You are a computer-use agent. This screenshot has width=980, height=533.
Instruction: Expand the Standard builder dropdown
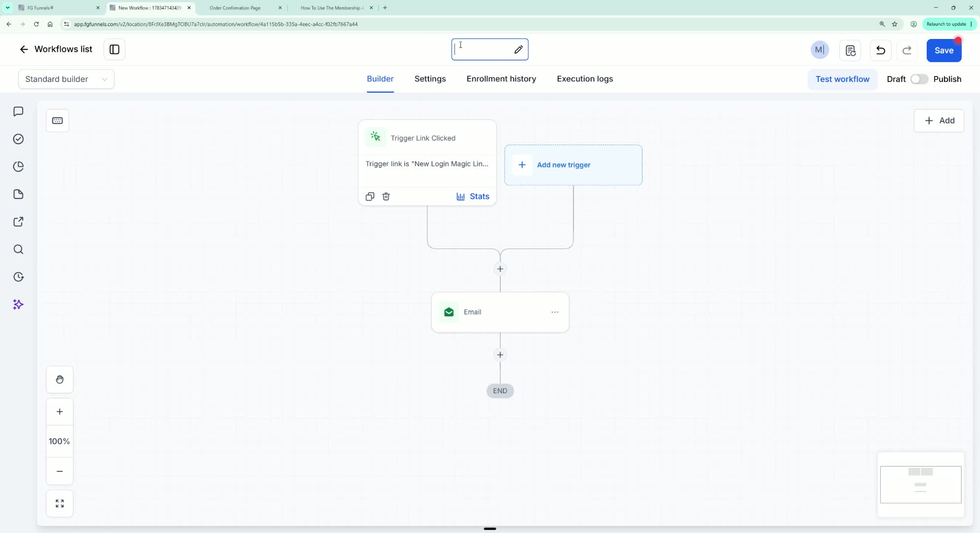tap(66, 79)
